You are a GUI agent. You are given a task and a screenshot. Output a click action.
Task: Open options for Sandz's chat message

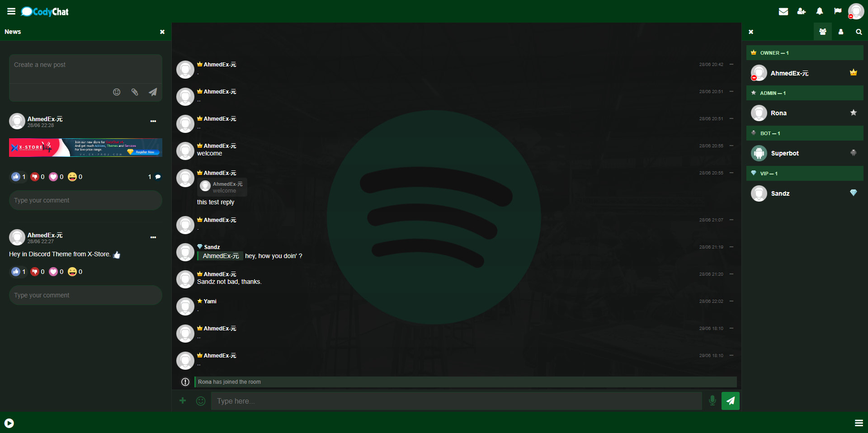731,247
